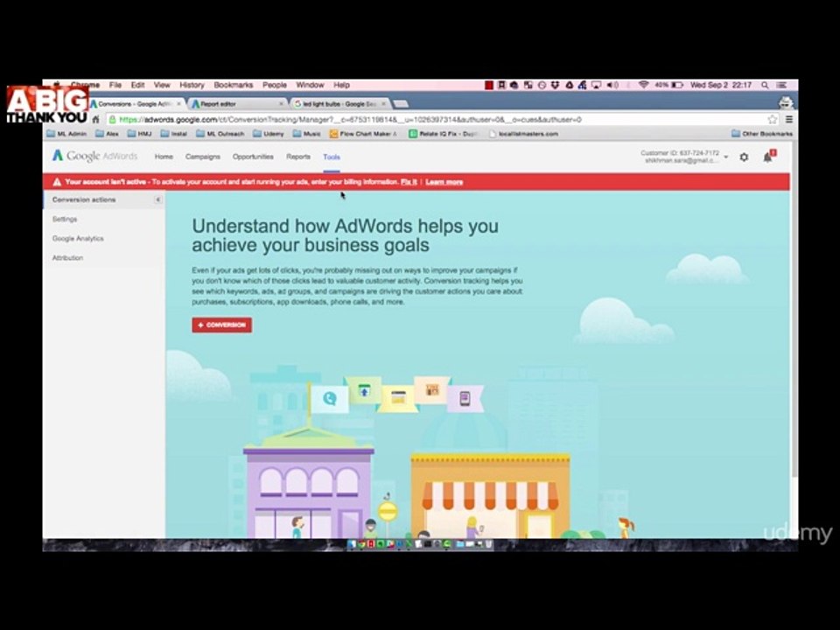Click the volume icon in menu bar
Screen dimensions: 840x630
click(x=612, y=85)
